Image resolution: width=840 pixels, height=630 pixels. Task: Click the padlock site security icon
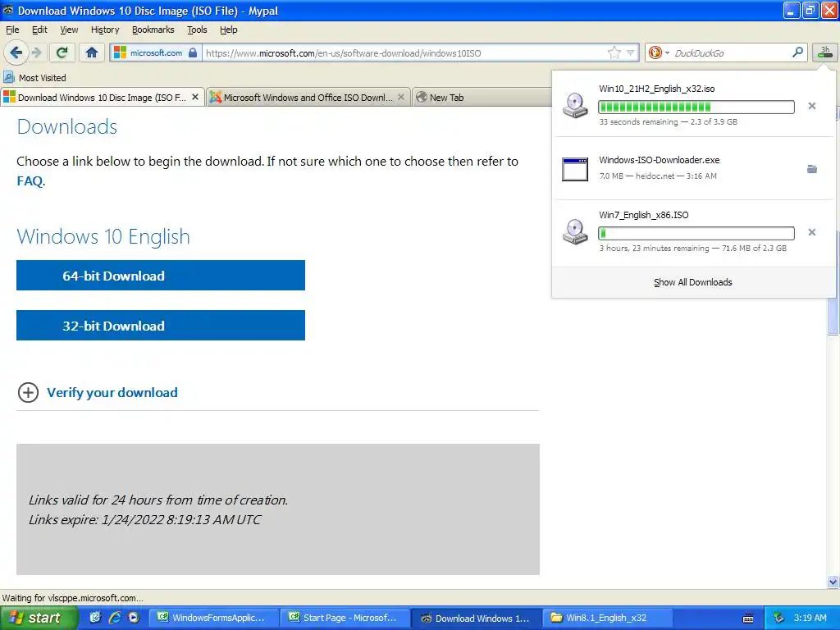(x=193, y=52)
